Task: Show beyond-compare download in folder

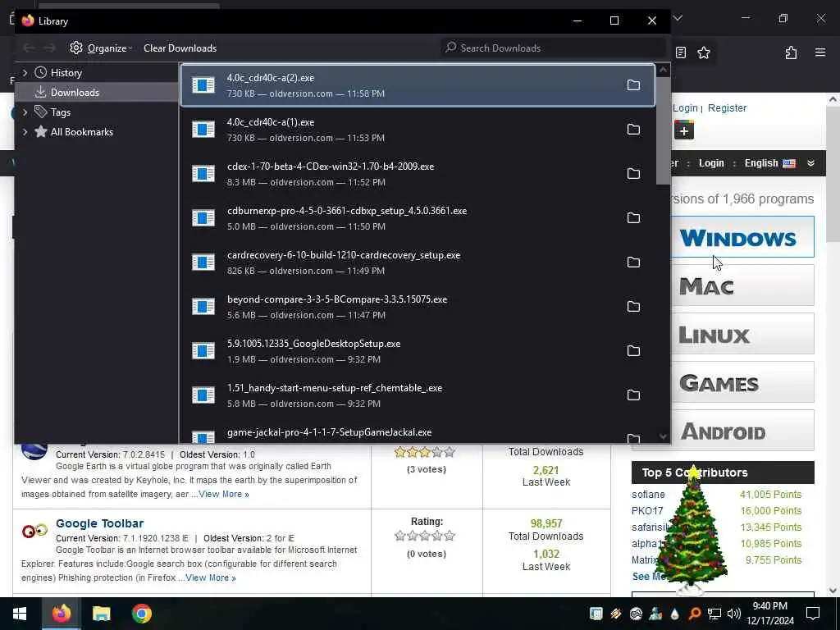Action: point(633,307)
